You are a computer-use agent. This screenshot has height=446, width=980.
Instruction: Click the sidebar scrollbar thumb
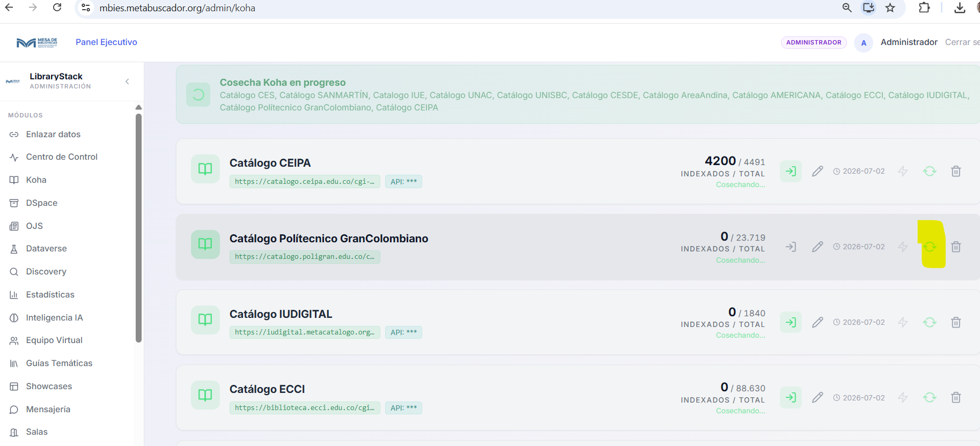(x=138, y=228)
